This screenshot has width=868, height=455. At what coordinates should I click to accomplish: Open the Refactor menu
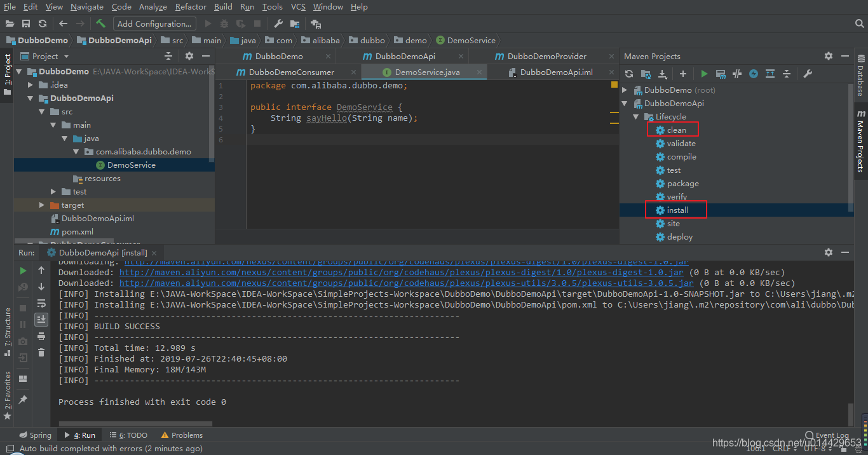191,6
